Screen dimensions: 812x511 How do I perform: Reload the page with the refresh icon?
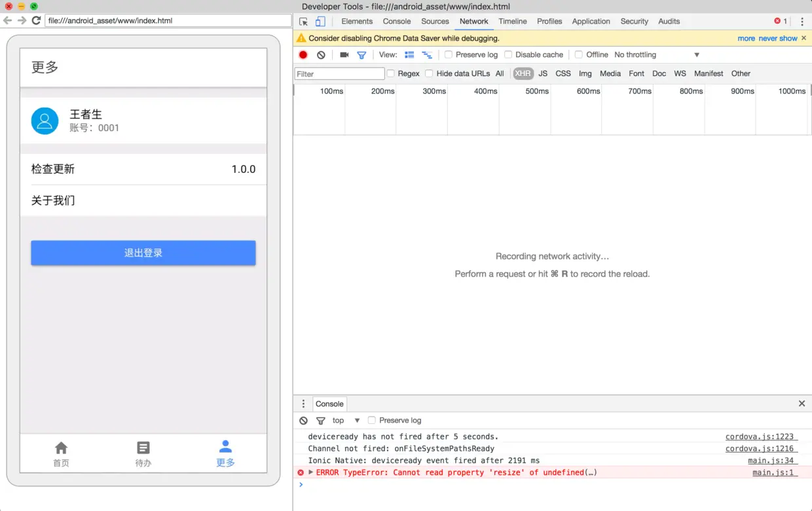36,20
